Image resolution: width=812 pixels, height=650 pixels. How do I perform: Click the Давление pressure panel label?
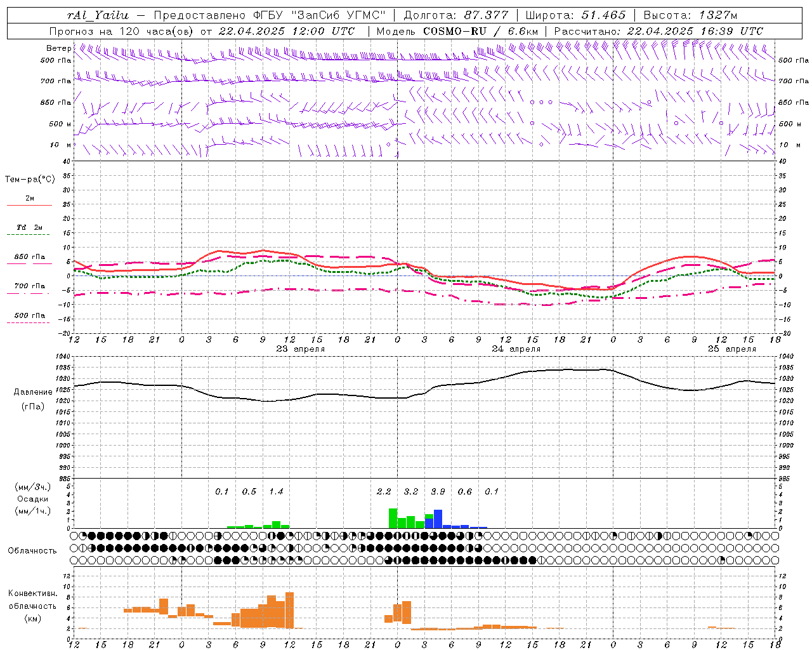pyautogui.click(x=33, y=392)
